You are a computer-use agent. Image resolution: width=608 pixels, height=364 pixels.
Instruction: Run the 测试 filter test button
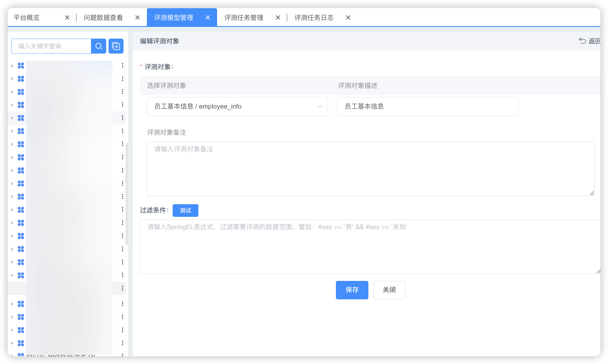pyautogui.click(x=185, y=210)
